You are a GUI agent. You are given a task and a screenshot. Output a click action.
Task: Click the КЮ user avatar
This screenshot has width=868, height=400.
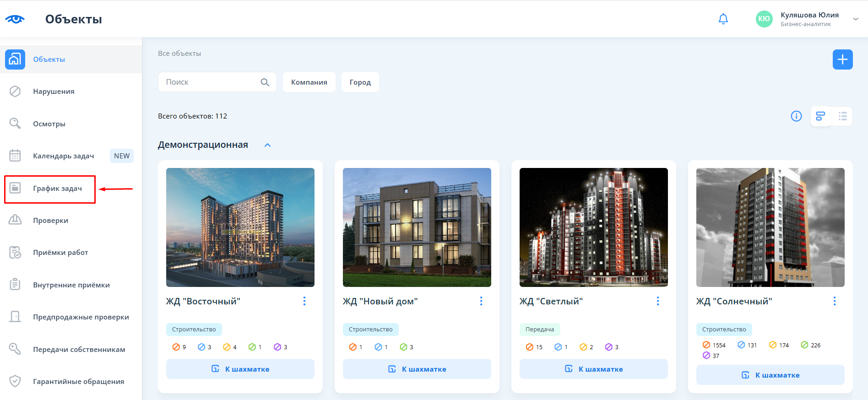coord(764,19)
